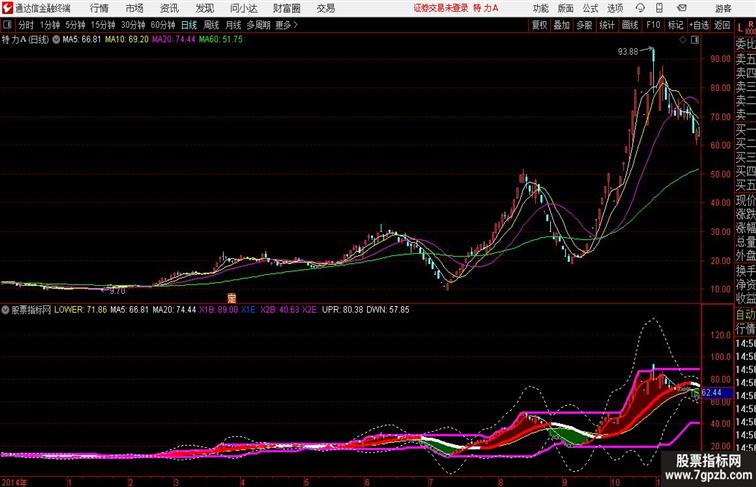
Task: Click 证券交易未登录 login status link
Action: click(441, 8)
